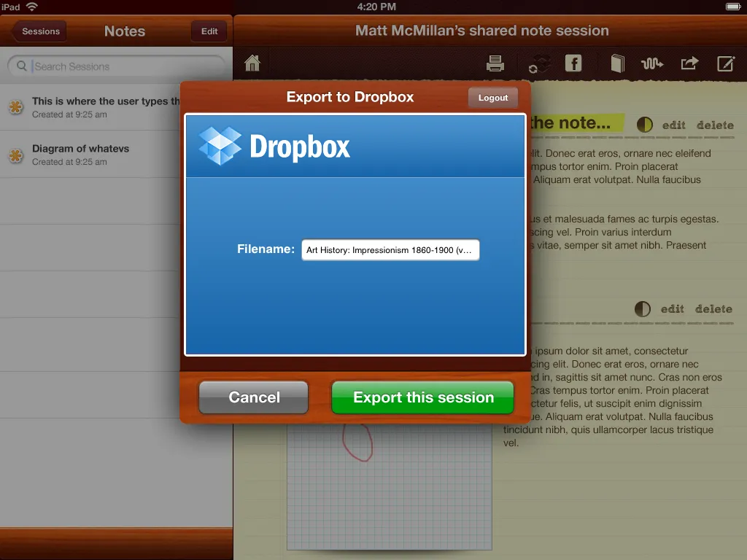Open session 'Diagram of whatevs'

[x=90, y=155]
